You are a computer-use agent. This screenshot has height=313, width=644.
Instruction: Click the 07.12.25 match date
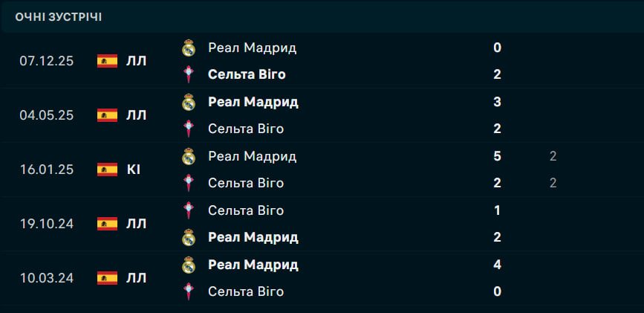coord(46,61)
